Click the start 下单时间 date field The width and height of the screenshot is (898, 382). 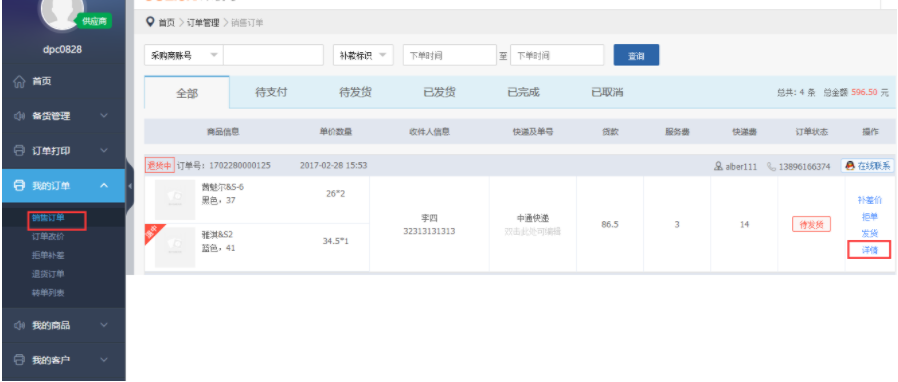[450, 56]
